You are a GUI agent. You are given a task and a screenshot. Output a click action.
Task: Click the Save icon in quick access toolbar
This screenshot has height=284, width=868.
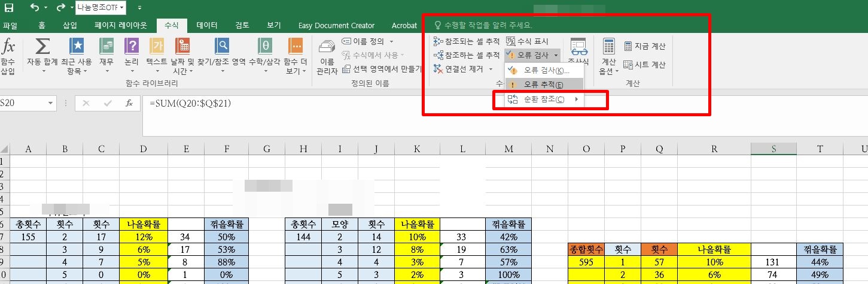[x=8, y=8]
